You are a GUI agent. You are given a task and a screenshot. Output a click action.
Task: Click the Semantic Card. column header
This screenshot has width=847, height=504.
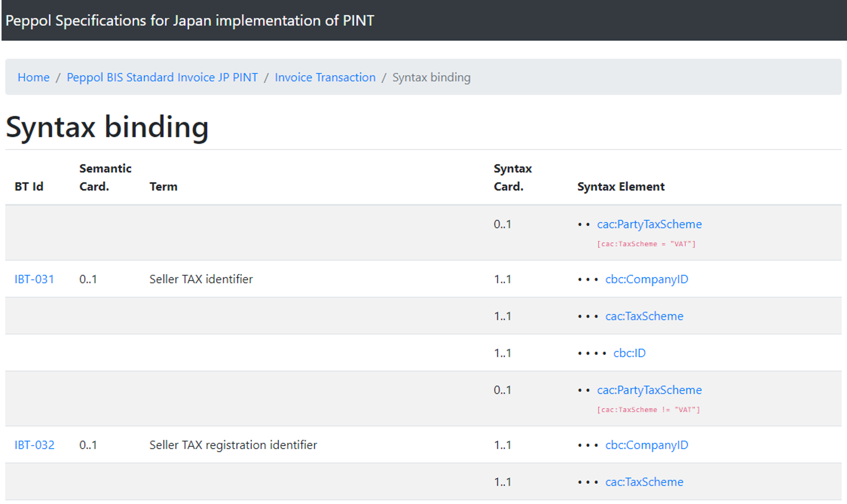click(x=105, y=177)
